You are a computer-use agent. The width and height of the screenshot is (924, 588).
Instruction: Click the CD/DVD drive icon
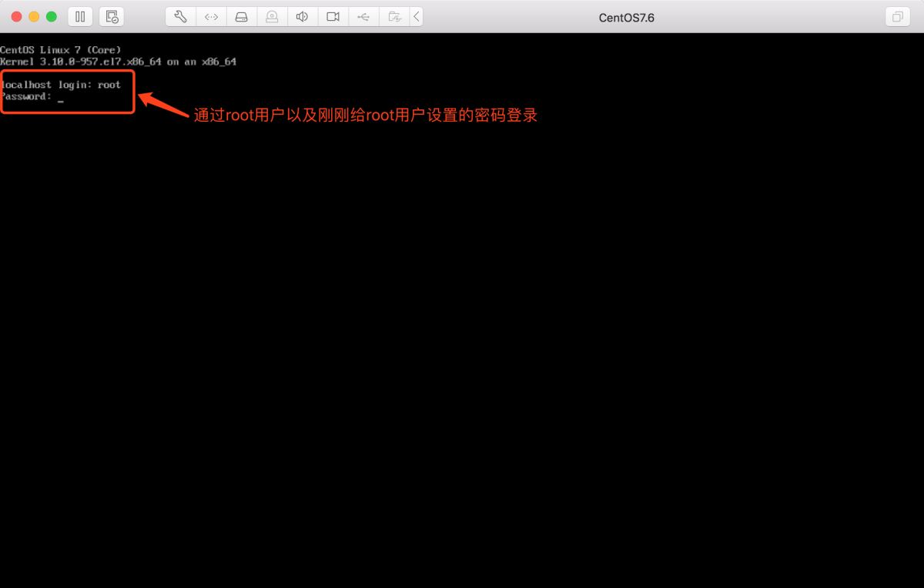[272, 16]
